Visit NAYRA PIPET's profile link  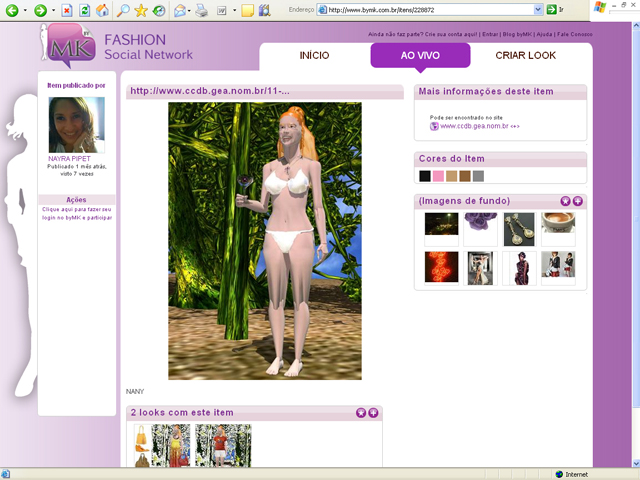tap(69, 158)
